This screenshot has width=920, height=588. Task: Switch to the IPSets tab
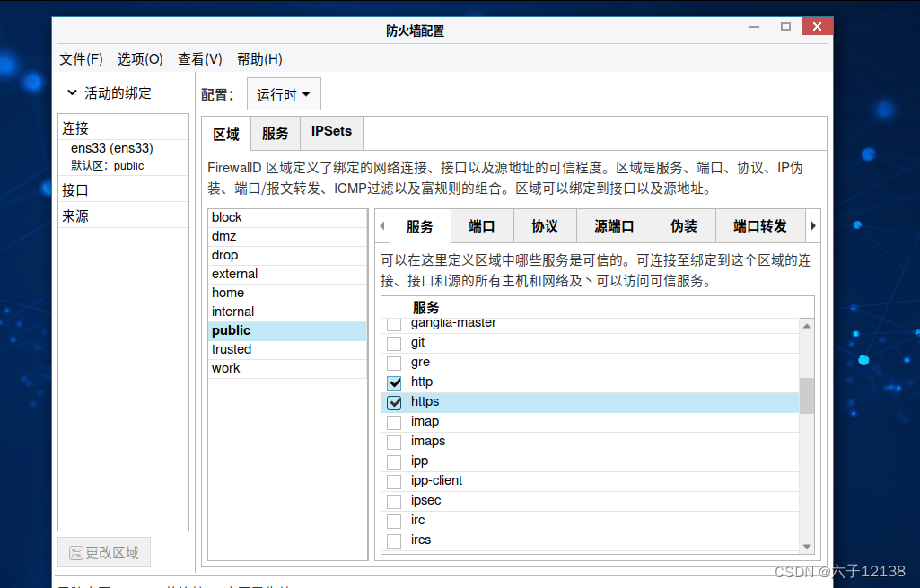331,132
